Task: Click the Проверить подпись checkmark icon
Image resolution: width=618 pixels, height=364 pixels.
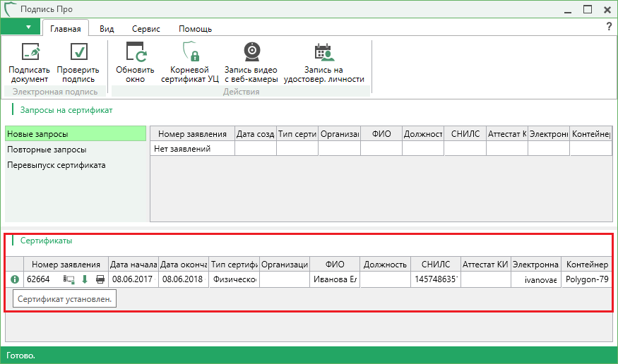Action: 76,53
